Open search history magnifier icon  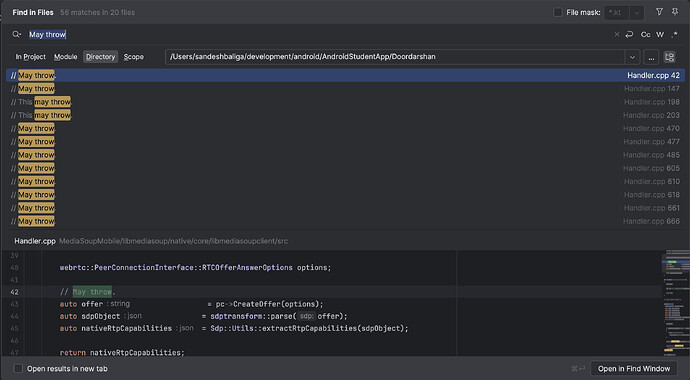tap(17, 34)
